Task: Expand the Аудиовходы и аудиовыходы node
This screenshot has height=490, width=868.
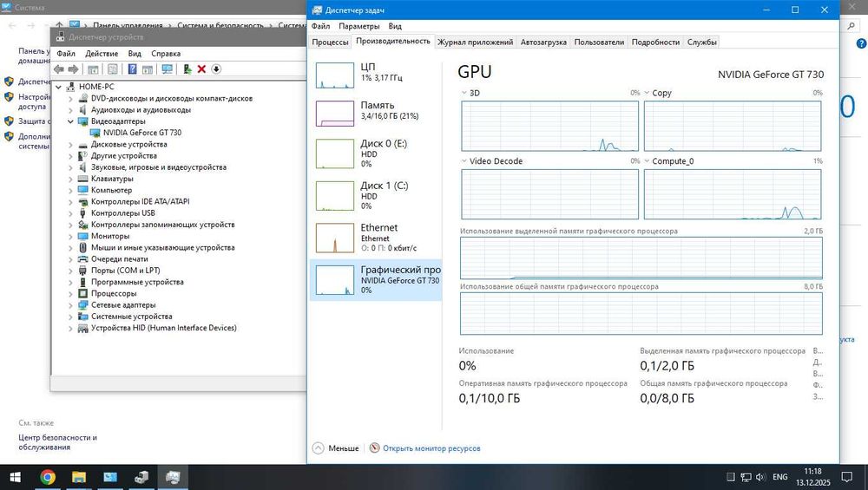Action: pyautogui.click(x=70, y=110)
